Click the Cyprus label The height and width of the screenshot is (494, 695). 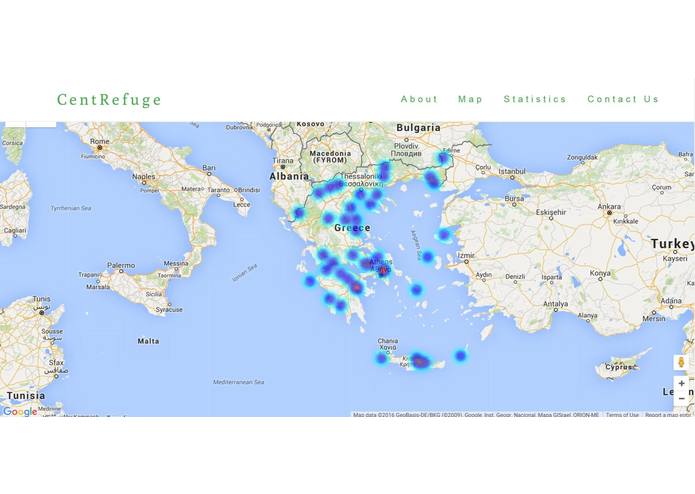click(619, 367)
